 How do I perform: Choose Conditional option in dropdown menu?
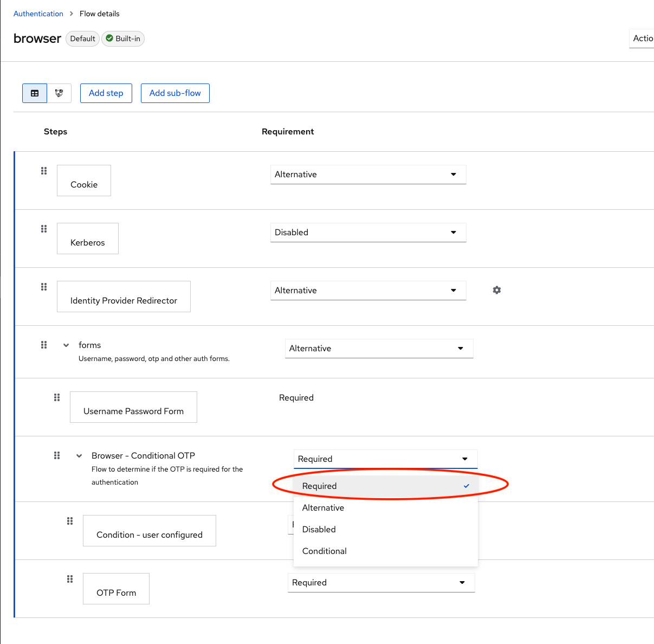click(325, 551)
